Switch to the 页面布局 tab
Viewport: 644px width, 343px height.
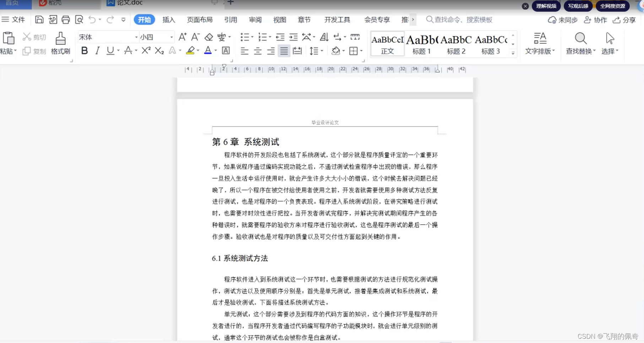point(200,20)
